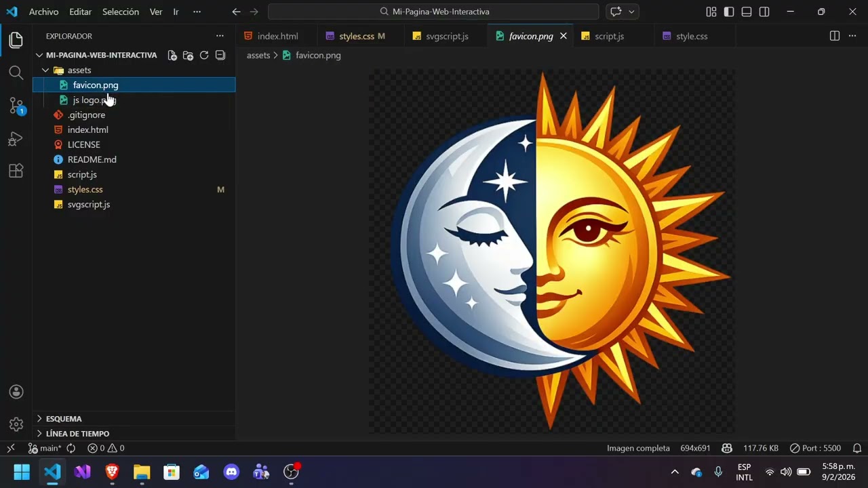Expand the ESQUEMA section
This screenshot has height=488, width=868.
[x=64, y=419]
